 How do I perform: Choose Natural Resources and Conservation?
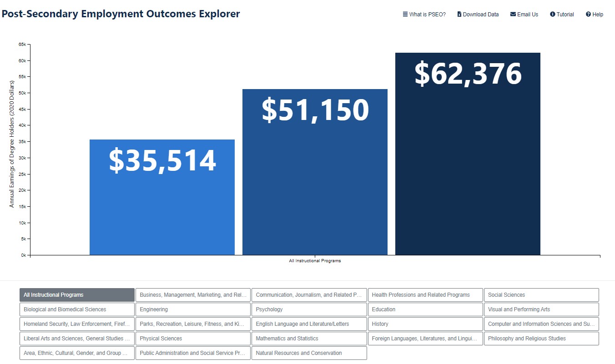pyautogui.click(x=309, y=353)
